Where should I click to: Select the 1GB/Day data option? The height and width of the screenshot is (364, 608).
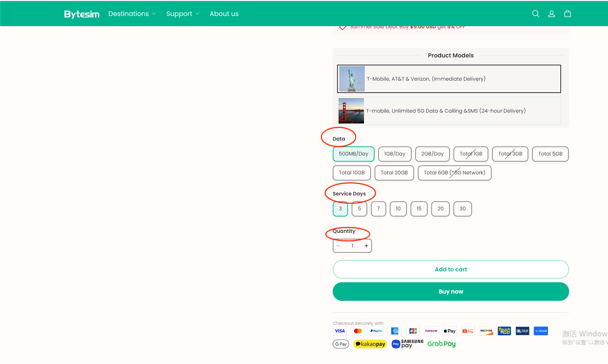coord(395,154)
